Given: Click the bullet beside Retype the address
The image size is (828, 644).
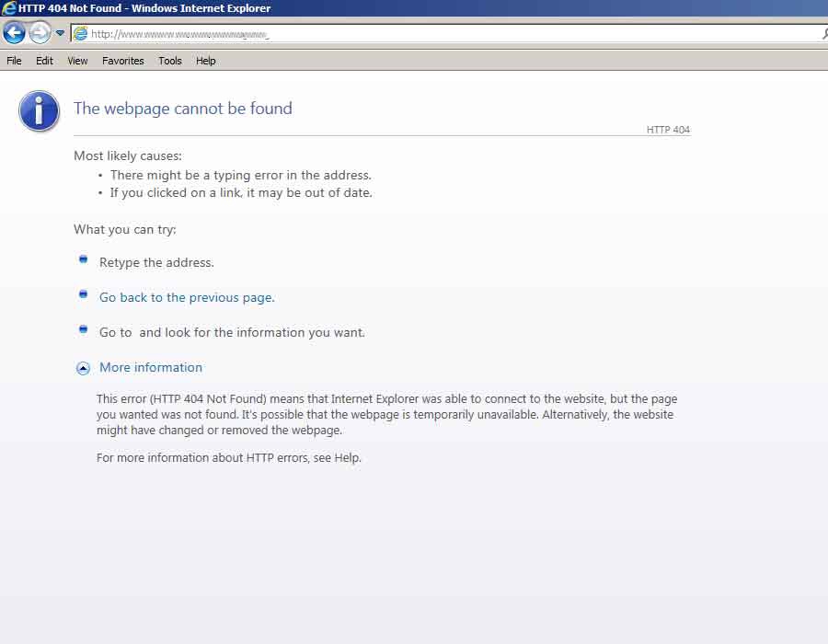Looking at the screenshot, I should [83, 259].
